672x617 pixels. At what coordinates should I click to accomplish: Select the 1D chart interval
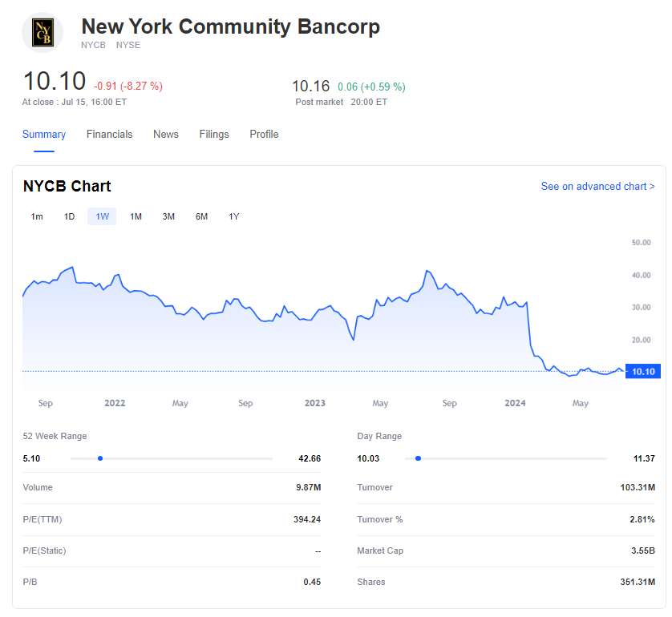point(70,217)
